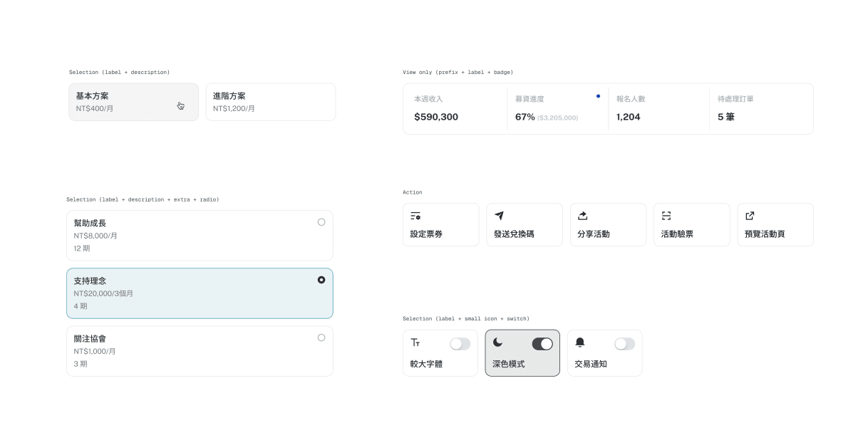Viewport: 868px width, 445px height.
Task: Click the scan icon above 活動驗票
Action: [666, 216]
